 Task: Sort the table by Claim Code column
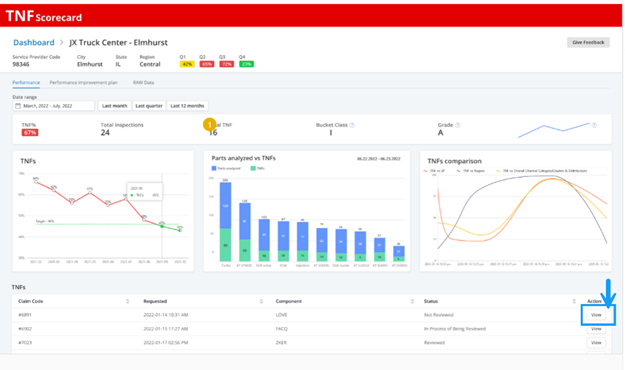pos(128,301)
